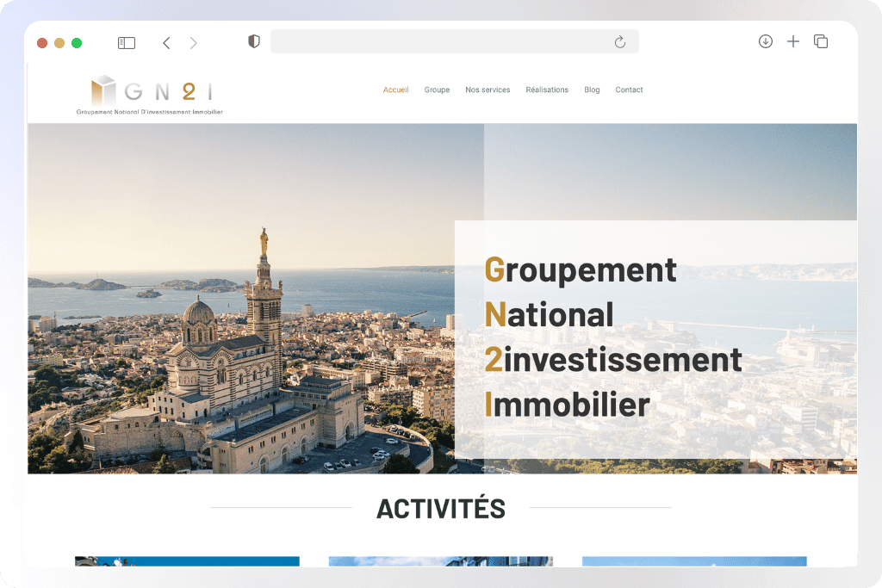Image resolution: width=882 pixels, height=588 pixels.
Task: Click the Groupement heading word
Action: click(x=580, y=271)
